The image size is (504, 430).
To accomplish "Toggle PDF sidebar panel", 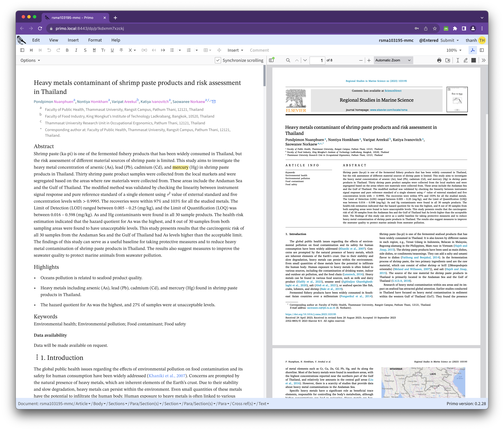I will coord(271,60).
